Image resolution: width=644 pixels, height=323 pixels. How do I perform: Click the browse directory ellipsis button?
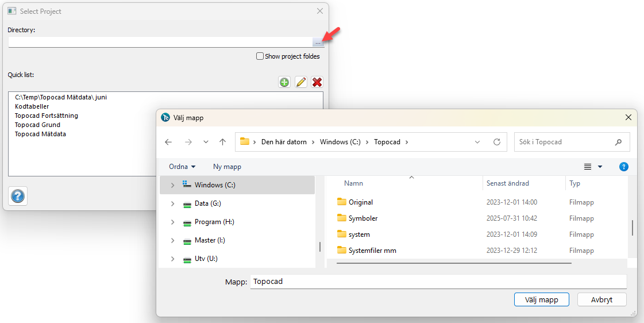[x=318, y=43]
